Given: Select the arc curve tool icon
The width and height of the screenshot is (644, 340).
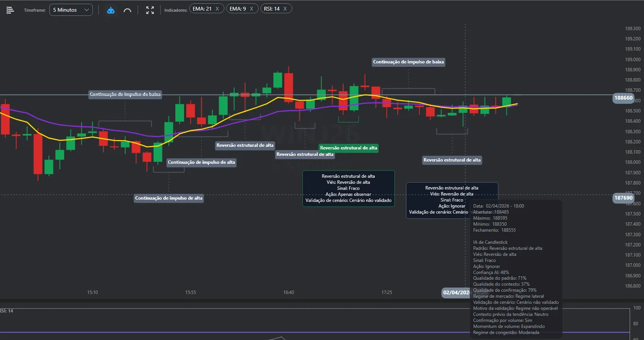Looking at the screenshot, I should pos(127,10).
